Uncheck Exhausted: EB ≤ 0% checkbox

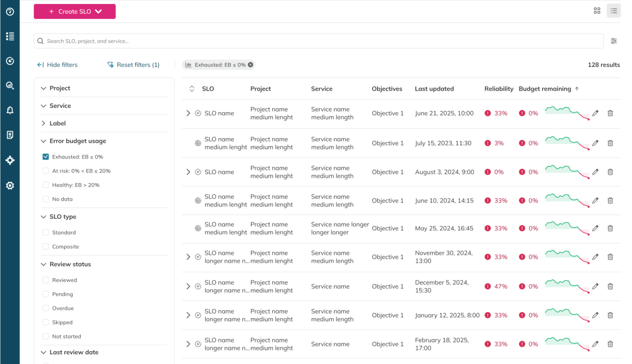pyautogui.click(x=46, y=157)
